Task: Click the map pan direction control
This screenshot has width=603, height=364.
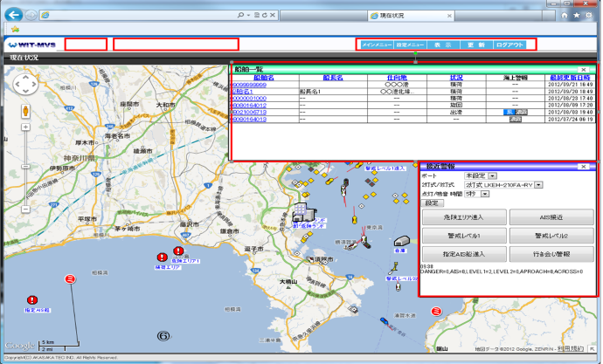Action: click(25, 84)
